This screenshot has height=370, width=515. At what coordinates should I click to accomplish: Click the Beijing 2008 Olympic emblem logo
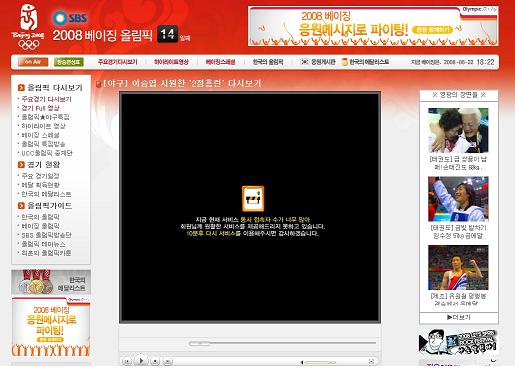coord(28,27)
